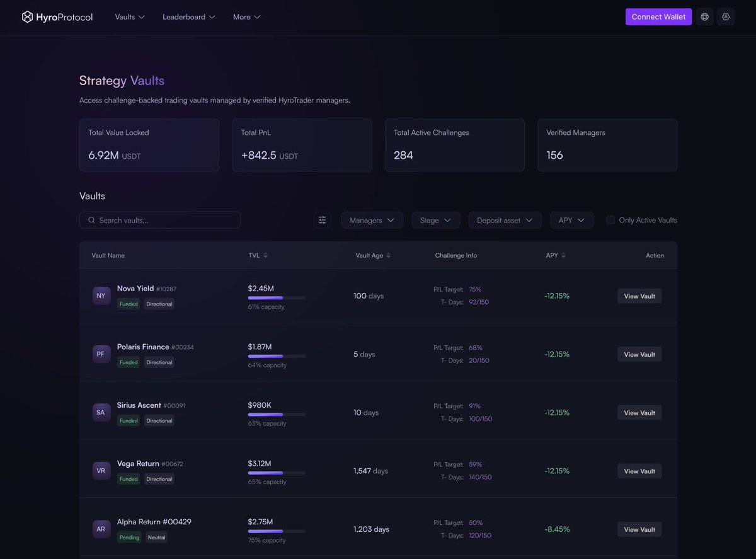Screen dimensions: 756x559
Task: Click the Verified Managers card
Action: click(x=607, y=145)
